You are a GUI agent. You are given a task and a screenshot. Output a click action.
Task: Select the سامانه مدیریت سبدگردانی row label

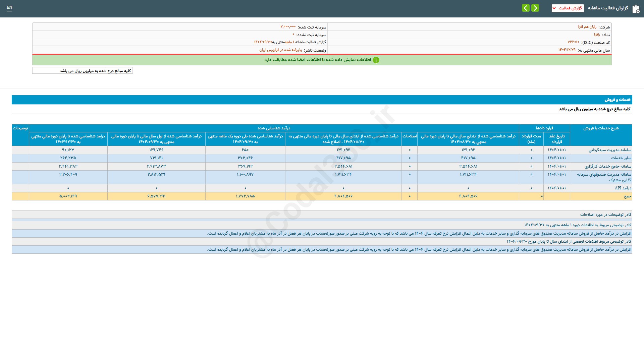click(x=609, y=150)
